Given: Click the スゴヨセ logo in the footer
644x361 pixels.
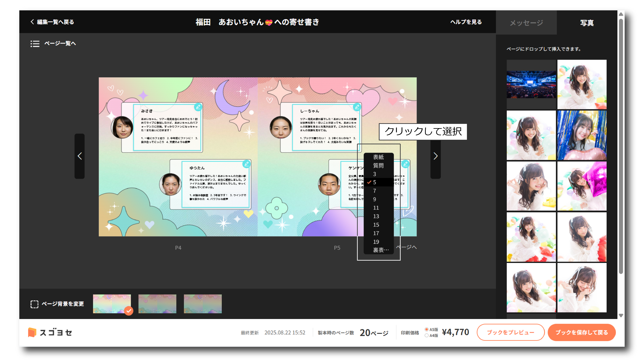Looking at the screenshot, I should 50,333.
